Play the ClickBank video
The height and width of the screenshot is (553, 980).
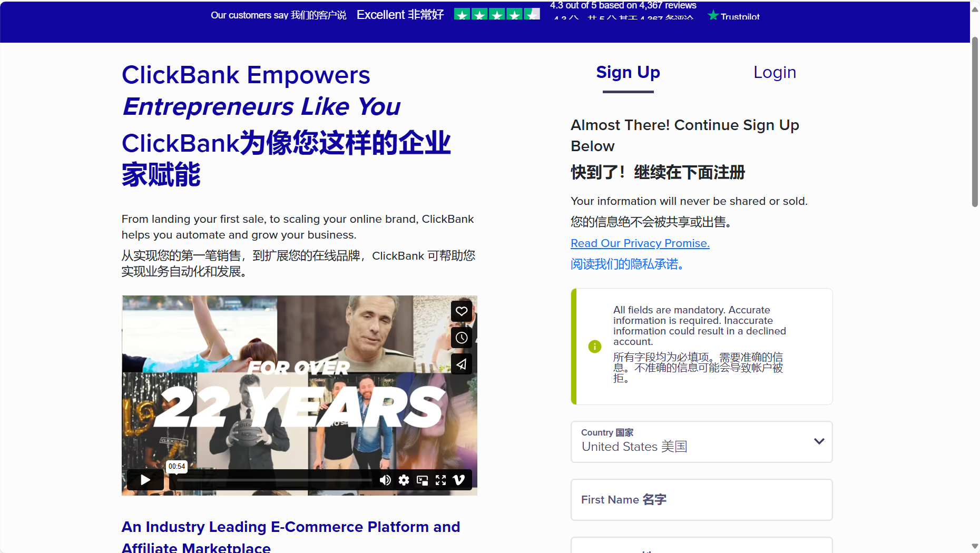(x=145, y=480)
